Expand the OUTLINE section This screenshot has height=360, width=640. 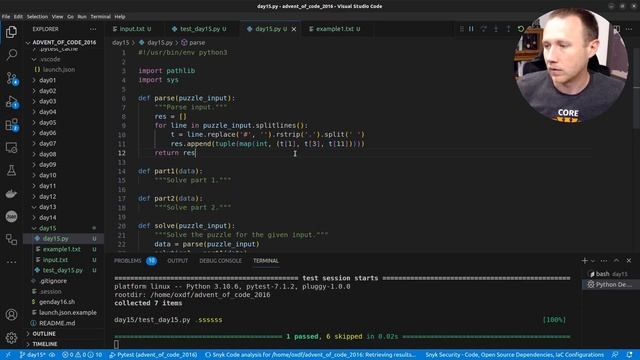click(44, 334)
